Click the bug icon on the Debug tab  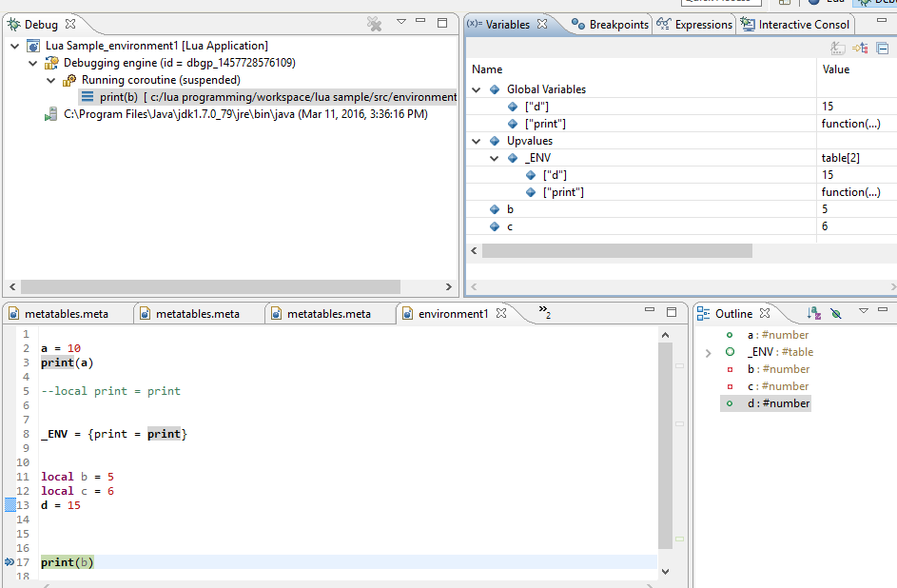pos(13,24)
